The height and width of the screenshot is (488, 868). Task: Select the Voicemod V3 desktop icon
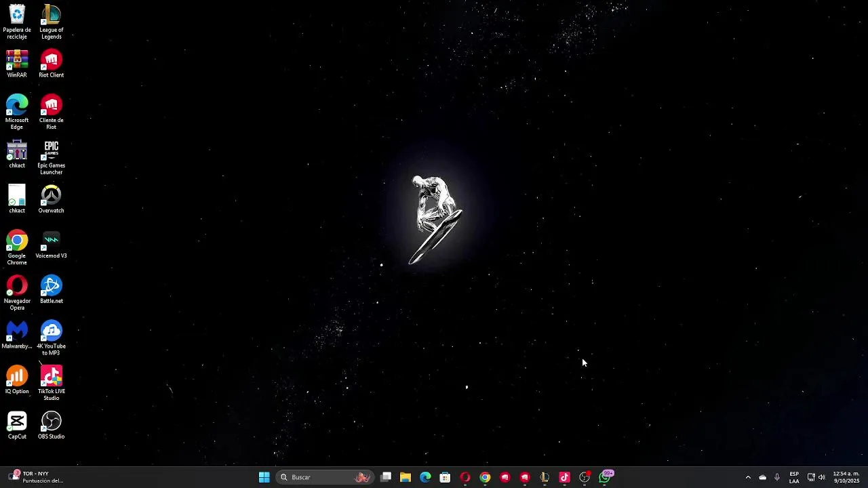[52, 245]
